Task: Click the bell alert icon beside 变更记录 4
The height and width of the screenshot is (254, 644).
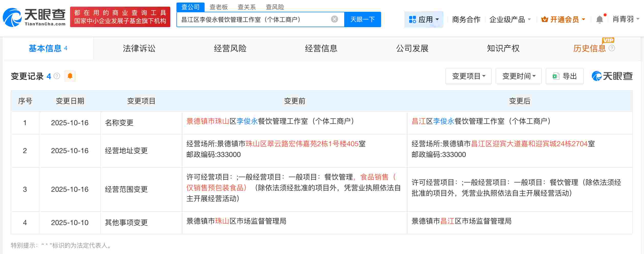Action: pyautogui.click(x=70, y=76)
